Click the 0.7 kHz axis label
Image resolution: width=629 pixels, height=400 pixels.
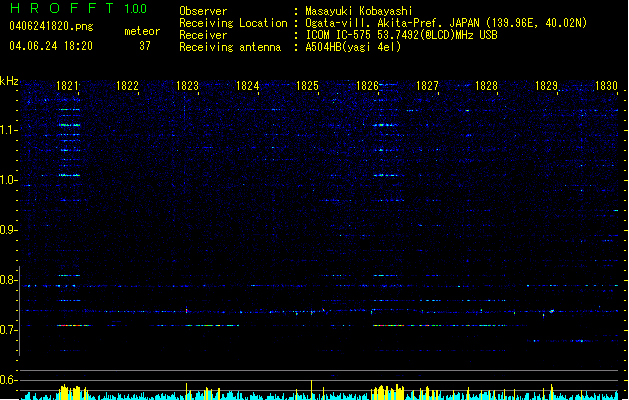pos(9,330)
